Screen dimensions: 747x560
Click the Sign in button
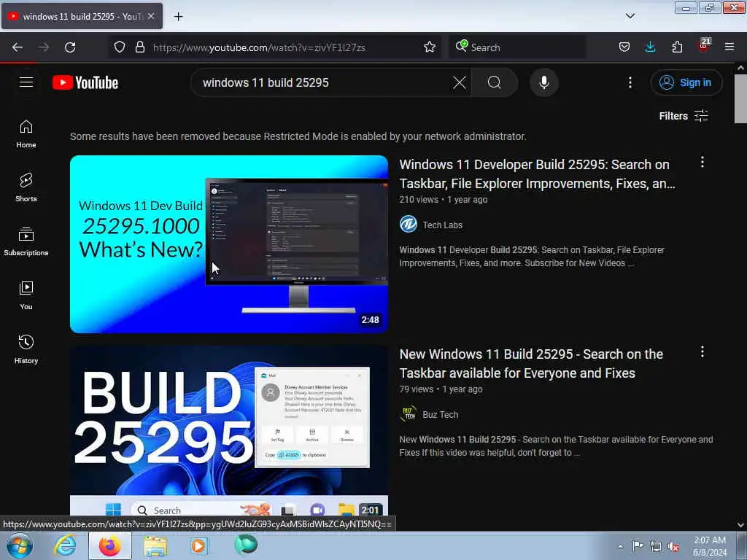click(x=686, y=82)
